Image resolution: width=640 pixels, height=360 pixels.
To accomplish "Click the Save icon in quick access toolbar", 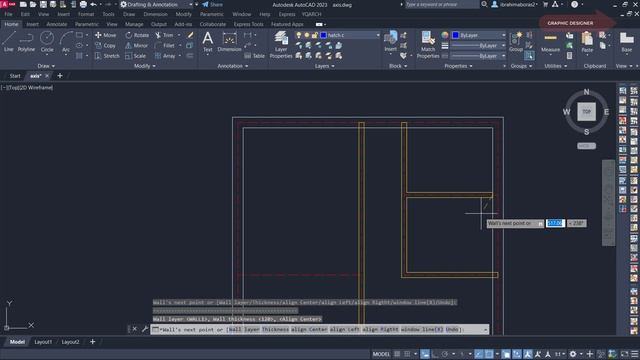I will tap(43, 4).
